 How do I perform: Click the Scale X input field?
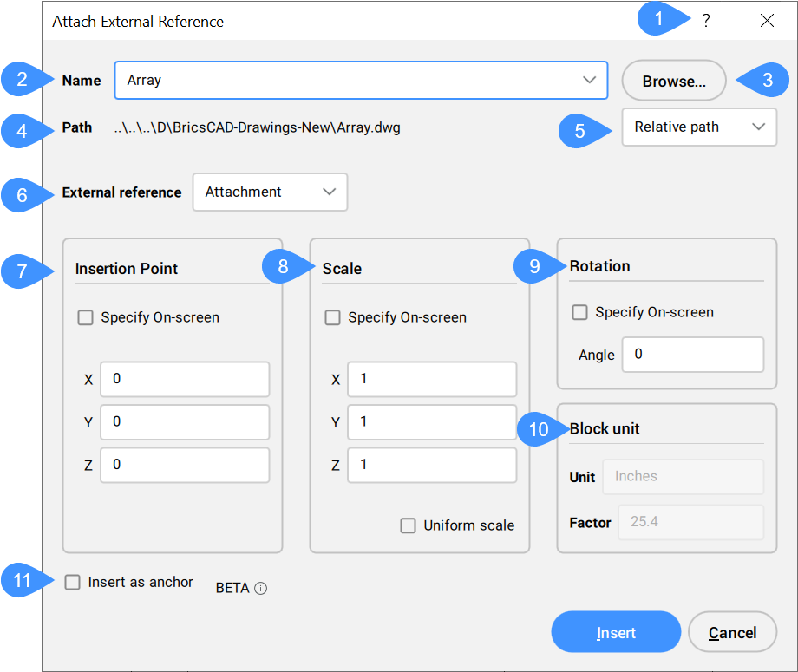431,380
